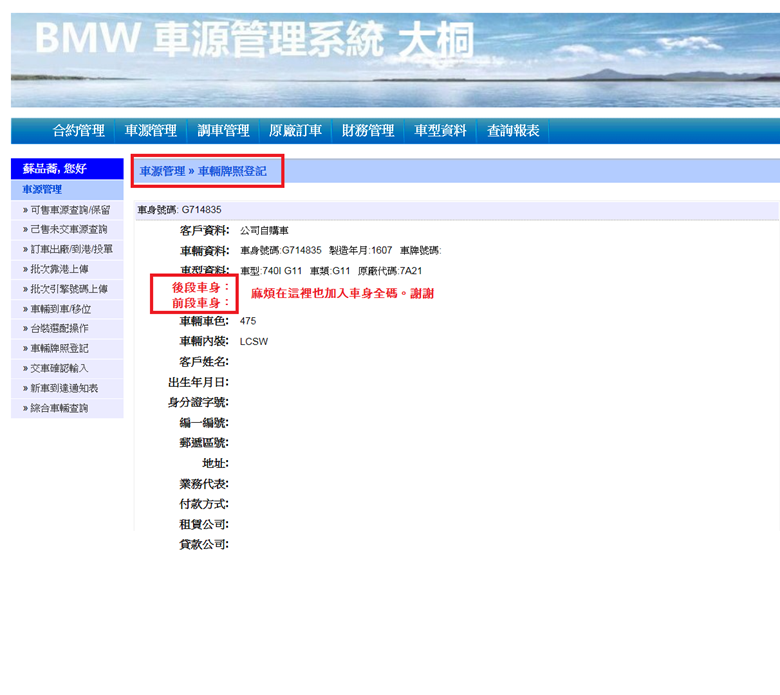780x695 pixels.
Task: Click the 客戶姓名 label
Action: coord(204,362)
